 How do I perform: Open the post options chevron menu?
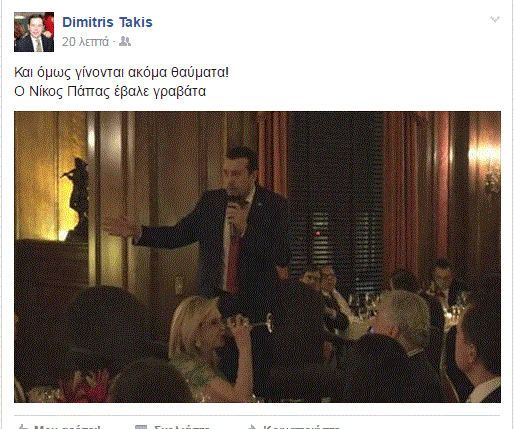point(495,19)
